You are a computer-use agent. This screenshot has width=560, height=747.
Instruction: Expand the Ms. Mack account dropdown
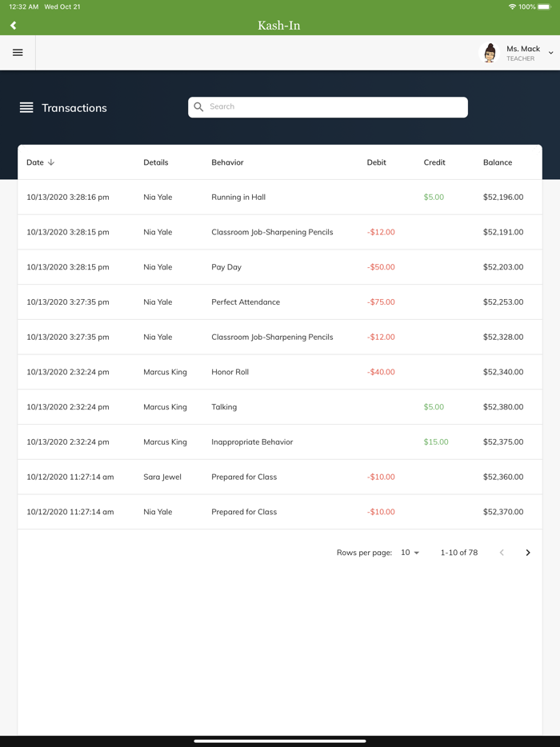550,54
